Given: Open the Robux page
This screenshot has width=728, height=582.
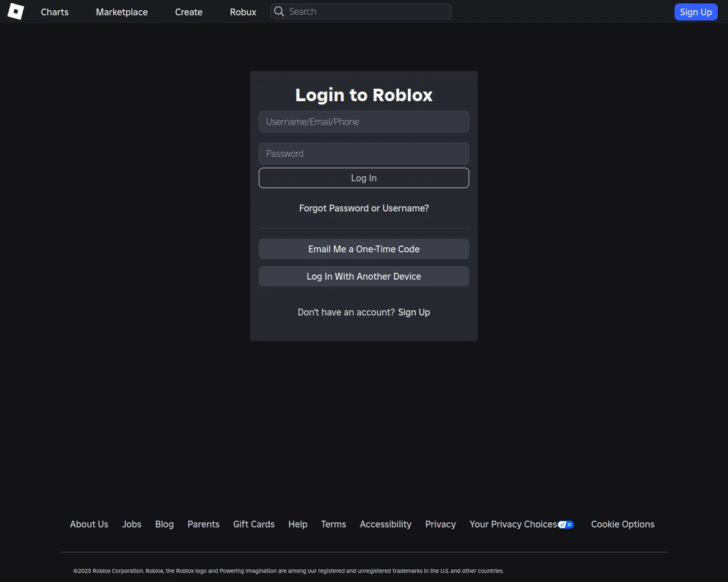Looking at the screenshot, I should coord(243,12).
